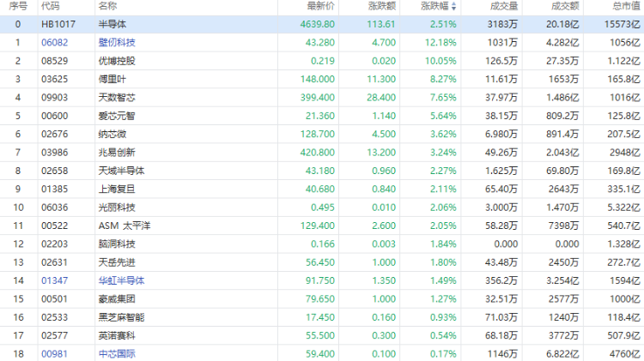644x361 pixels.
Task: Click volume 1146万 of 中芯国际
Action: [x=502, y=354]
